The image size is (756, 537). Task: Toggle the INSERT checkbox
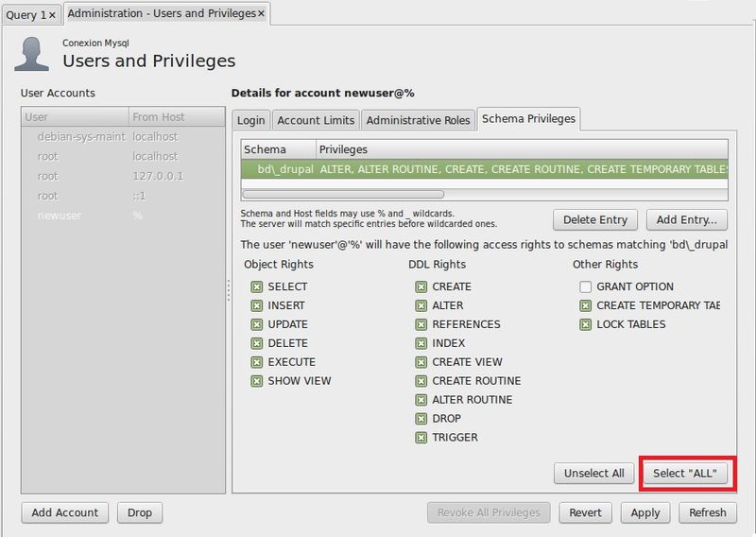256,305
